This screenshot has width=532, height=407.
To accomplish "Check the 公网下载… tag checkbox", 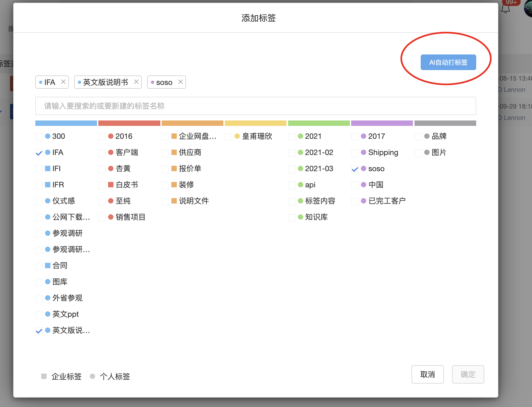I will [x=39, y=218].
